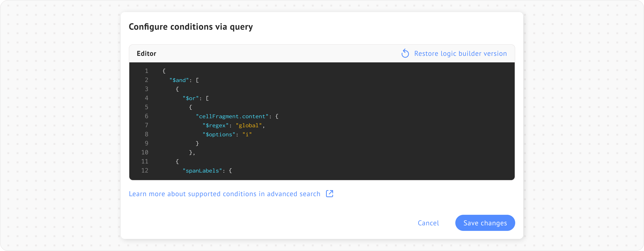Image resolution: width=644 pixels, height=251 pixels.
Task: Click the "$options" key on line 8
Action: click(x=219, y=135)
